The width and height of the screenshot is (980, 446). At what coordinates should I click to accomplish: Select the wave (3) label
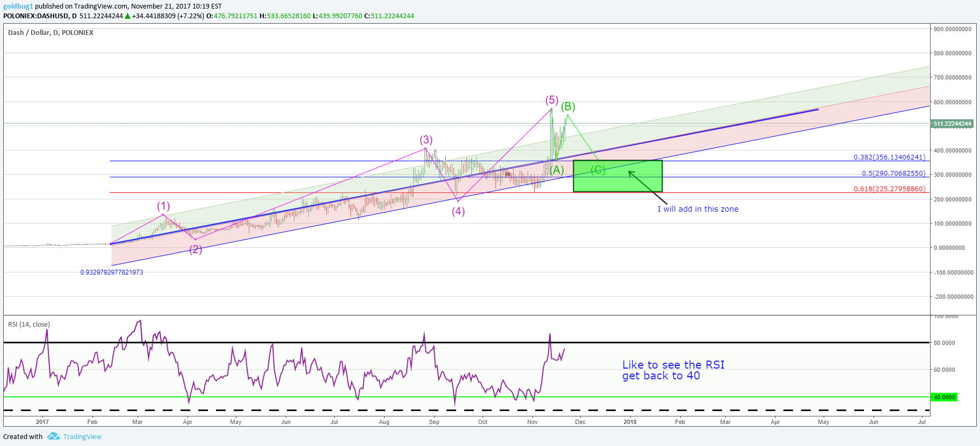point(426,140)
